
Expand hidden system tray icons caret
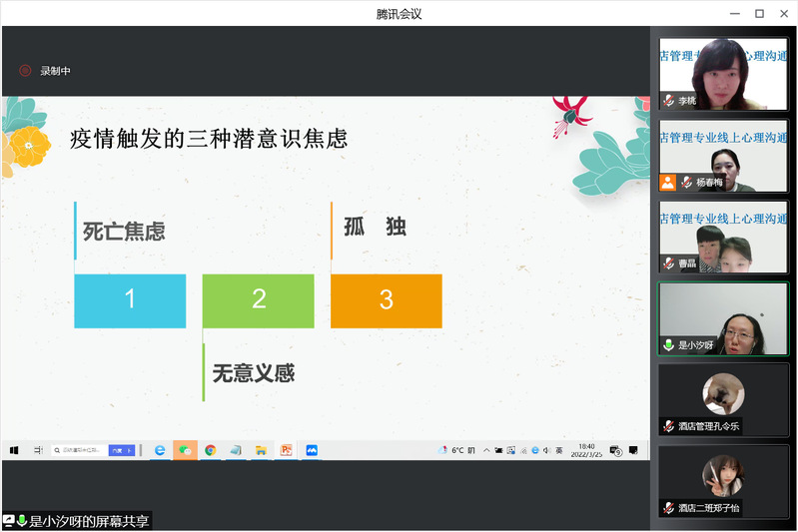pos(486,450)
